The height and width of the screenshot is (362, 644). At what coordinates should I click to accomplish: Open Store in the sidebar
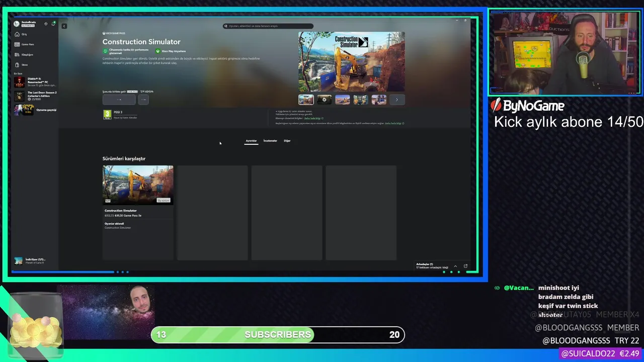click(22, 65)
